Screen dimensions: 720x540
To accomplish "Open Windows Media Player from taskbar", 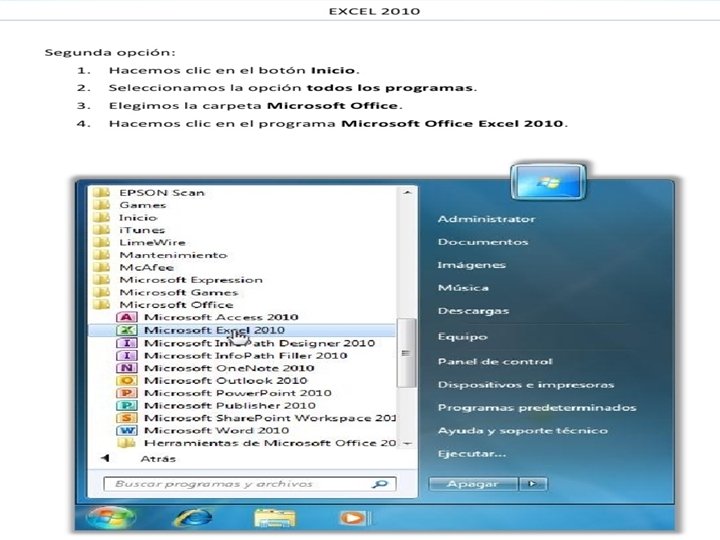I will click(353, 518).
